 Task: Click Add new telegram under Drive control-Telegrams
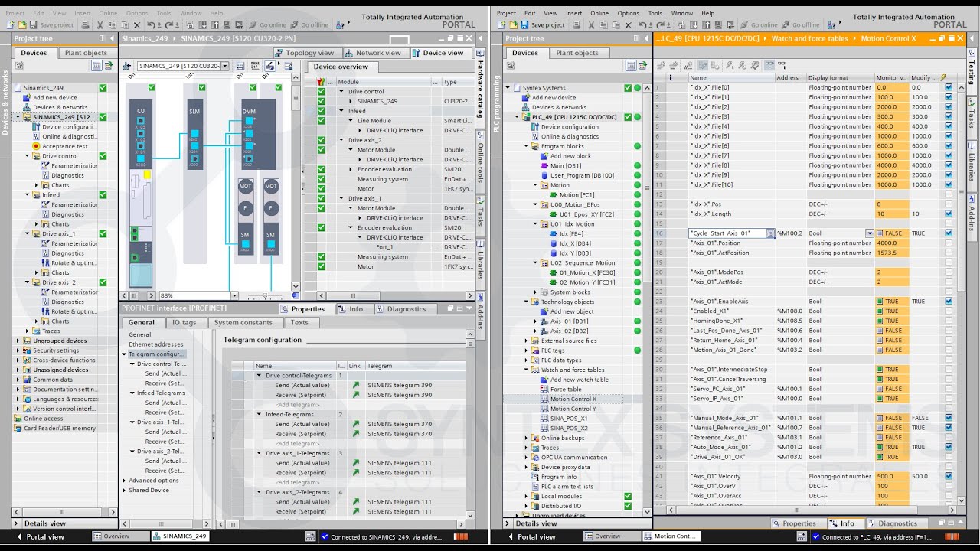[298, 404]
